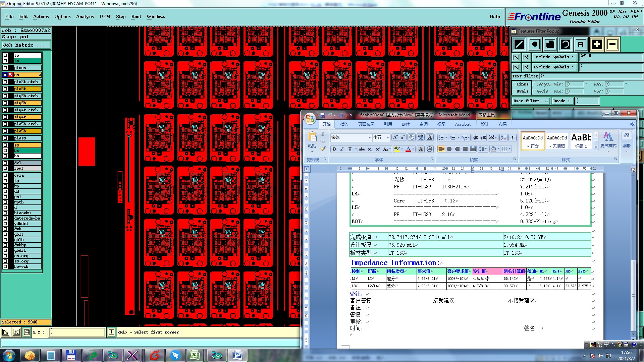Click the font color red A swatch

point(408,149)
